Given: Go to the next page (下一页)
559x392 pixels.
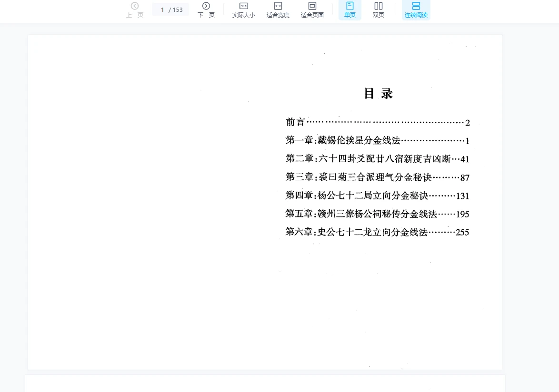Looking at the screenshot, I should [206, 10].
